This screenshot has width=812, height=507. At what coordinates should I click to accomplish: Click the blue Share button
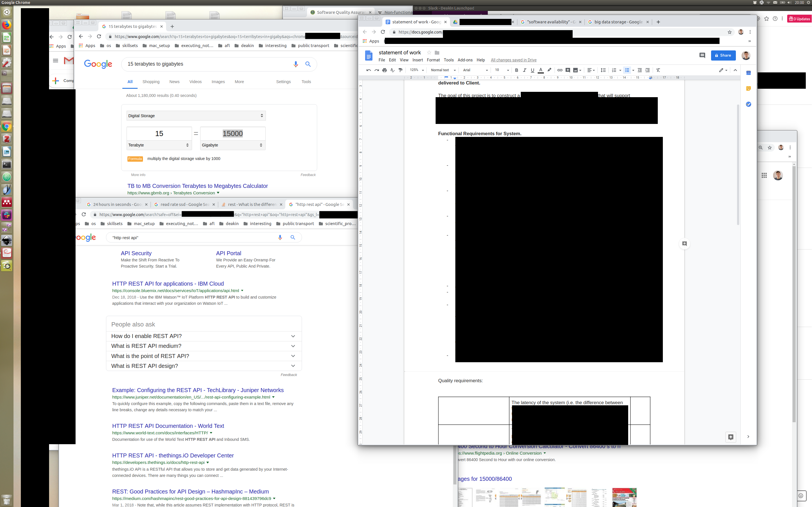[723, 55]
